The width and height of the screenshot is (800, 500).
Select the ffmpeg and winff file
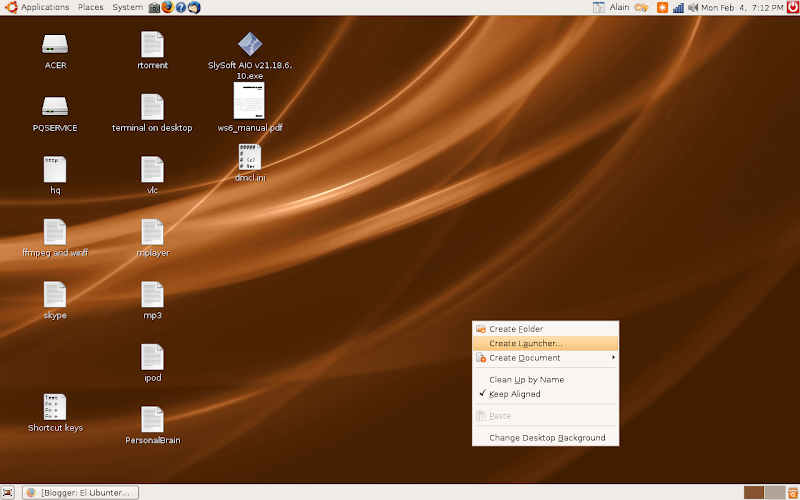point(55,232)
